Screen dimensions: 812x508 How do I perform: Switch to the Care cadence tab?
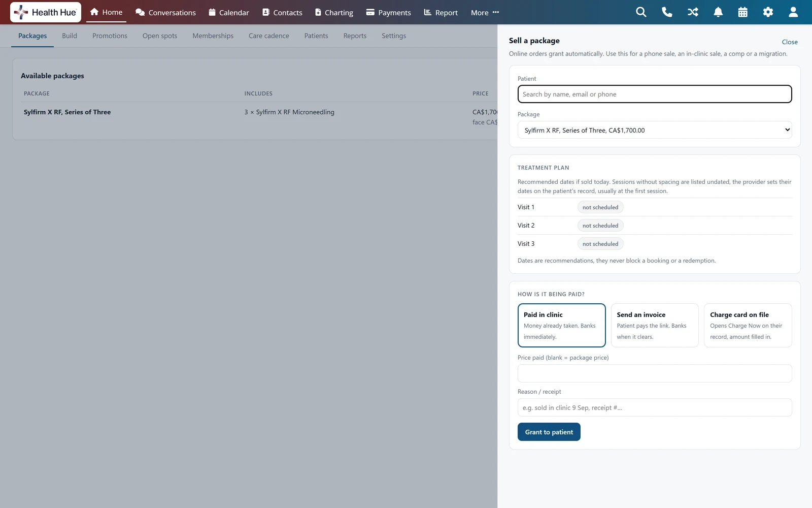269,36
